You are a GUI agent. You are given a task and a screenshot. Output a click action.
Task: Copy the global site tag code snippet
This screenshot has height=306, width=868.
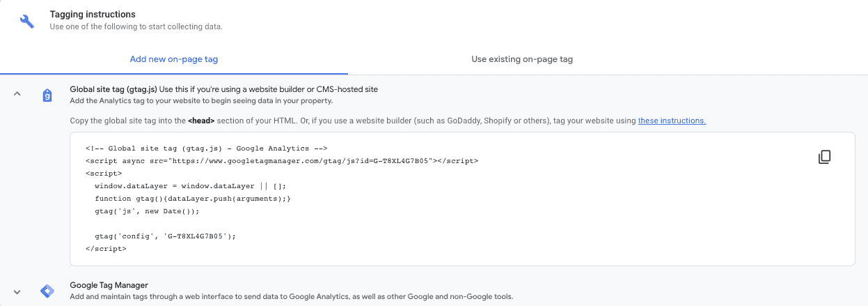point(824,157)
